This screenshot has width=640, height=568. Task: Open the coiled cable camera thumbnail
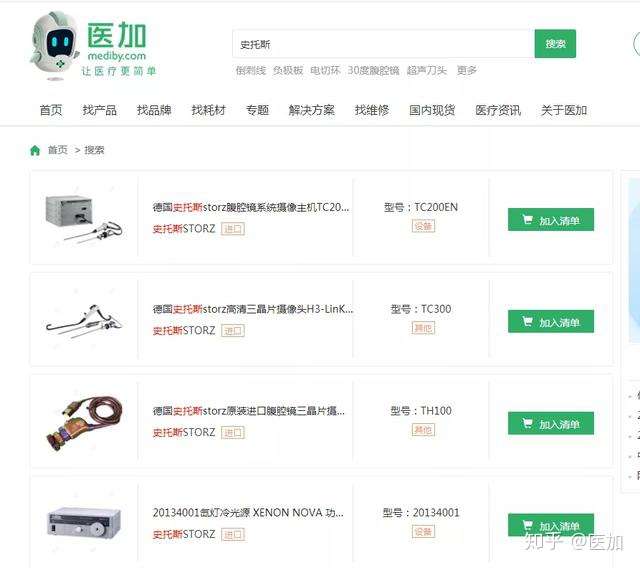tap(84, 423)
